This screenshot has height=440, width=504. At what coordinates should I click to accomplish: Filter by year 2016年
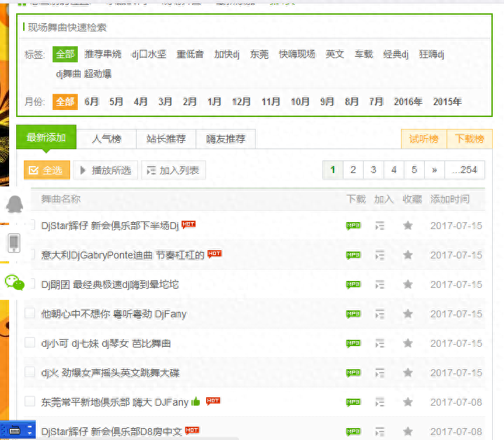tap(408, 102)
